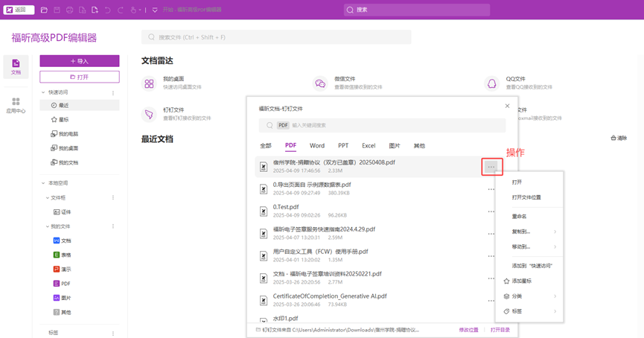The width and height of the screenshot is (644, 338).
Task: Click the create new PDF icon in toolbar
Action: [95, 10]
